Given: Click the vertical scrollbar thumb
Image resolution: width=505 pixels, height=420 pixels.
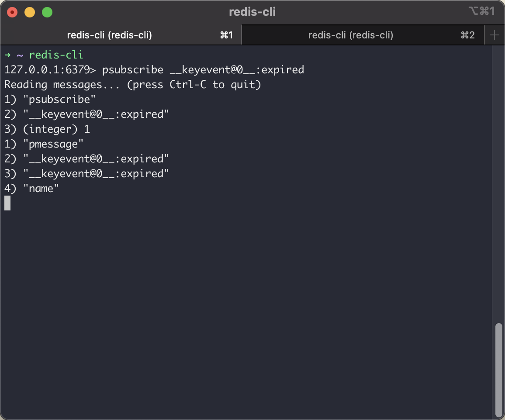Looking at the screenshot, I should click(498, 370).
